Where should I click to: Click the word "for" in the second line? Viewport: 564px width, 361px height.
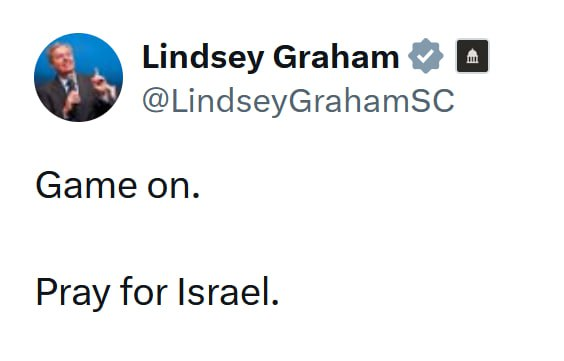144,291
